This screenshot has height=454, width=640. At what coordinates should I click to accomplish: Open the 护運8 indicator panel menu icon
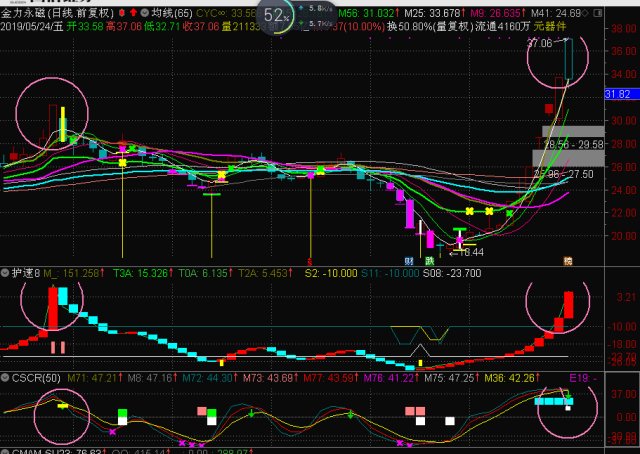pos(5,271)
